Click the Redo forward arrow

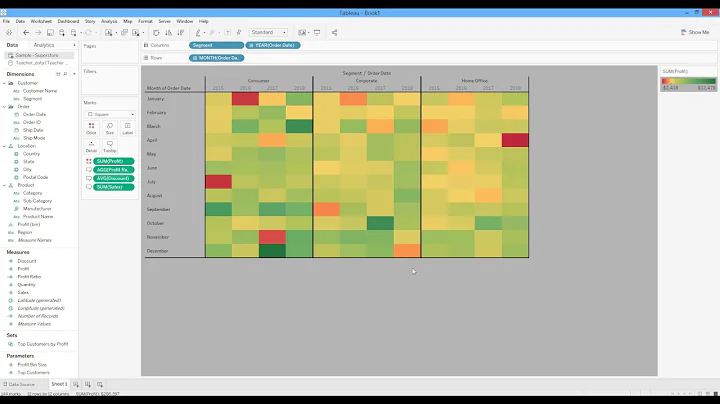38,33
